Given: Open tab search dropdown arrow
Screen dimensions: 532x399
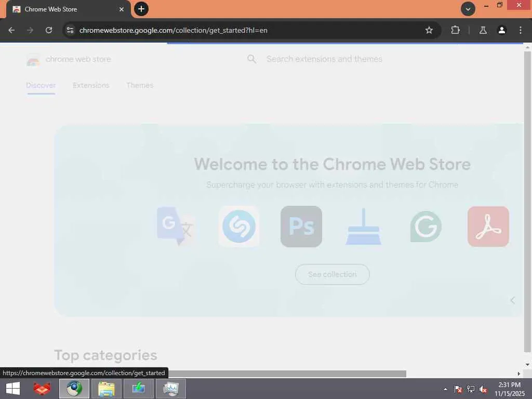Looking at the screenshot, I should [x=468, y=9].
